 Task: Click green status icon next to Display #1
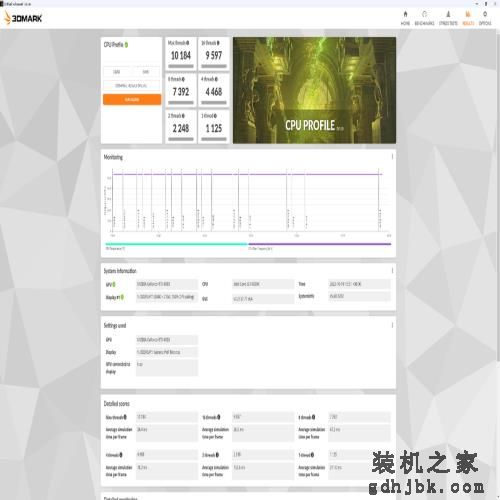[x=122, y=297]
